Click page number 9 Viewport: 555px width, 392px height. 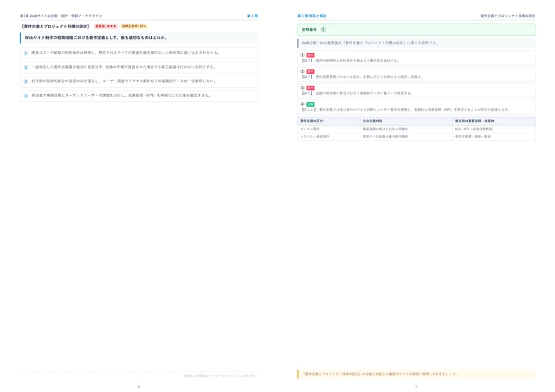(416, 387)
